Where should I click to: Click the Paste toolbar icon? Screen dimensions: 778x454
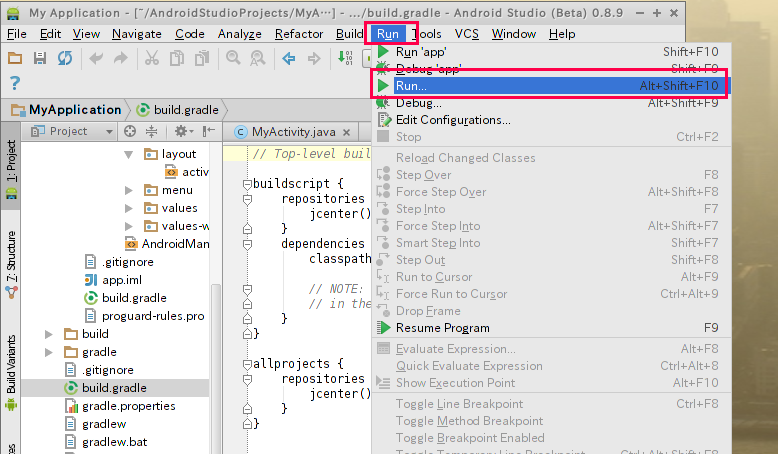click(202, 58)
